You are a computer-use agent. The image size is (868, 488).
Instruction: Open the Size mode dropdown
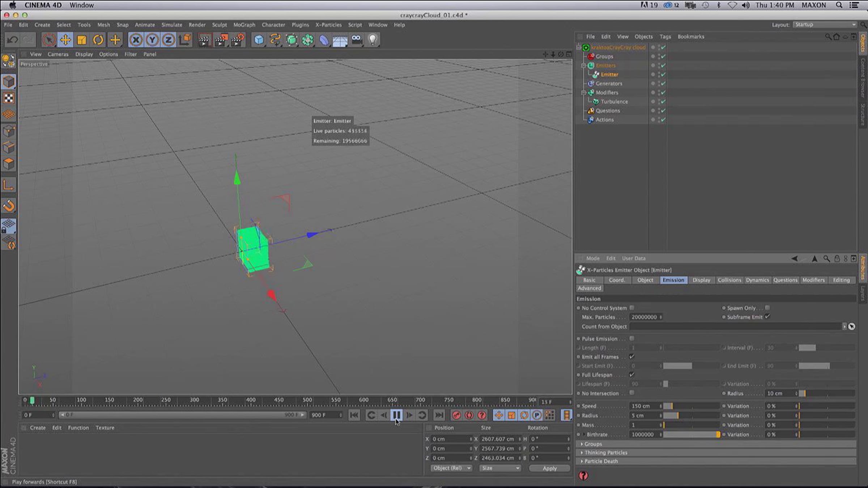[x=500, y=468]
